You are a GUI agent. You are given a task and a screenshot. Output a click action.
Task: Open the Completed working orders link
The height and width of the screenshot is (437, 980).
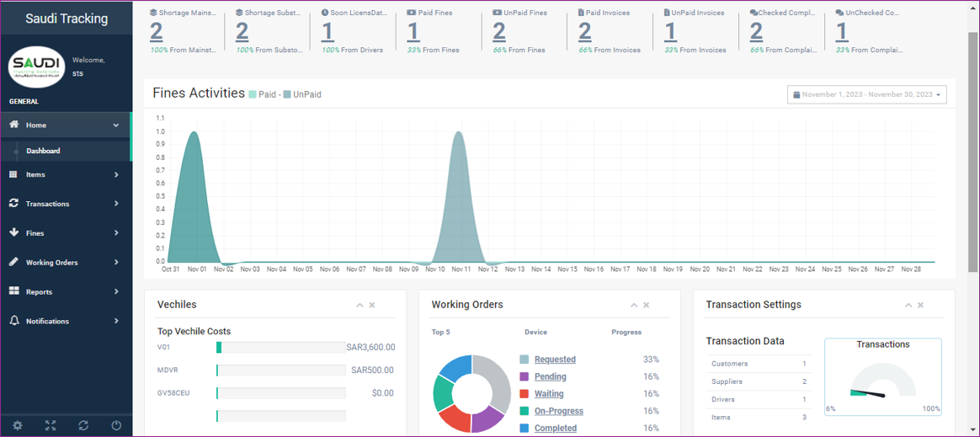pos(556,428)
